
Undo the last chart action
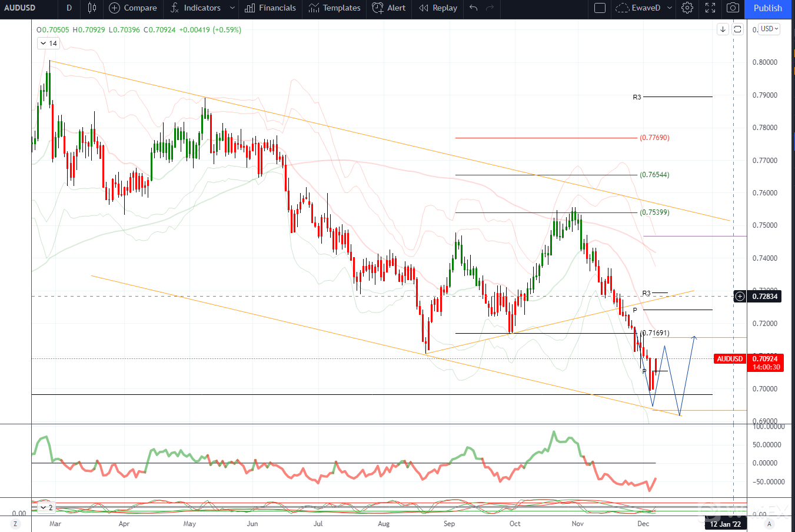point(474,8)
